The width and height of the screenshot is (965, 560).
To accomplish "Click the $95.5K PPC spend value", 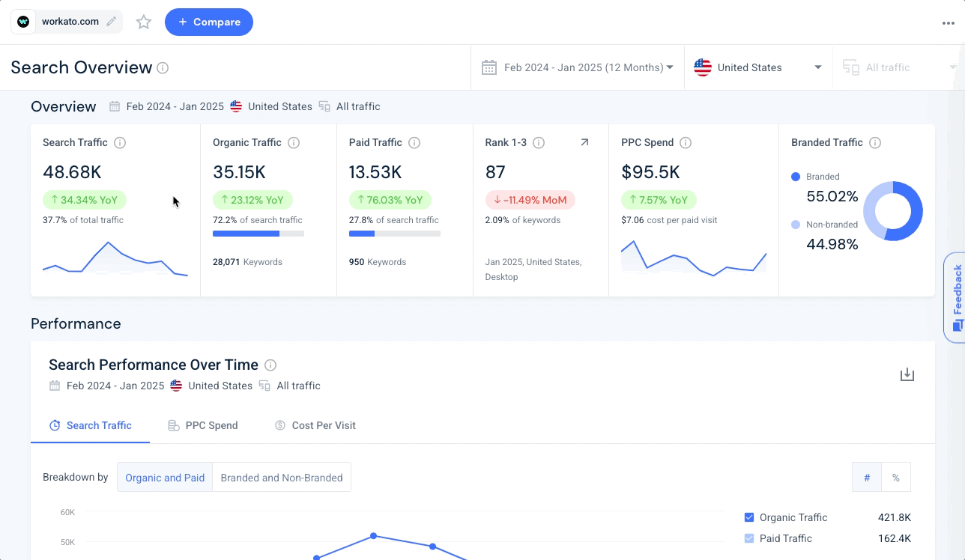I will (x=650, y=172).
